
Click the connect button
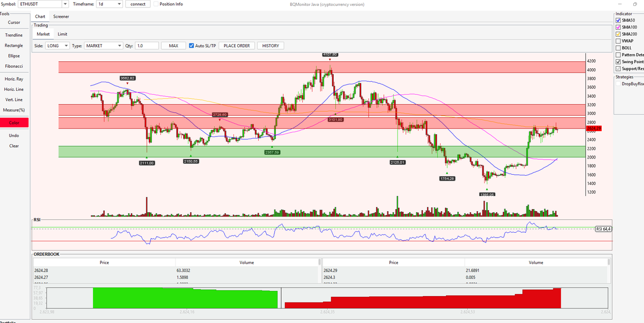pyautogui.click(x=138, y=4)
